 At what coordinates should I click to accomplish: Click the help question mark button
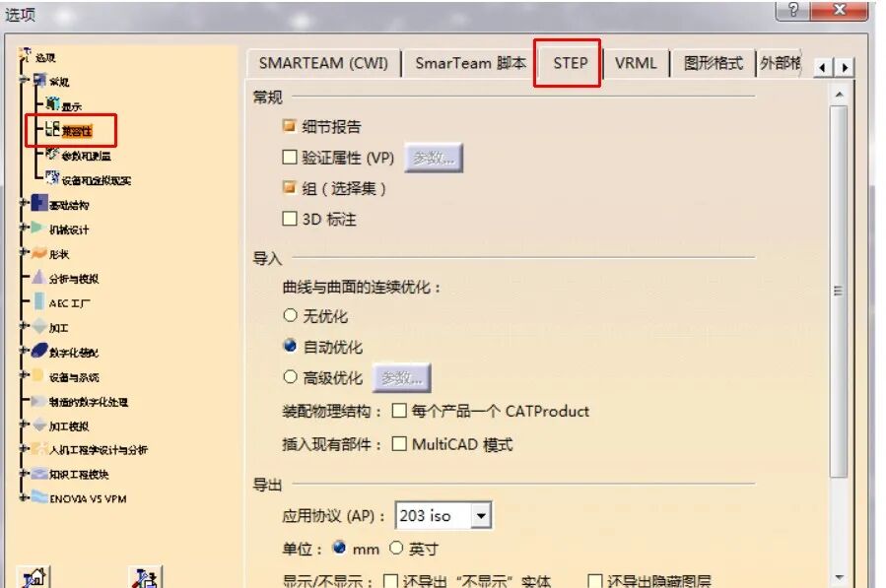(793, 11)
